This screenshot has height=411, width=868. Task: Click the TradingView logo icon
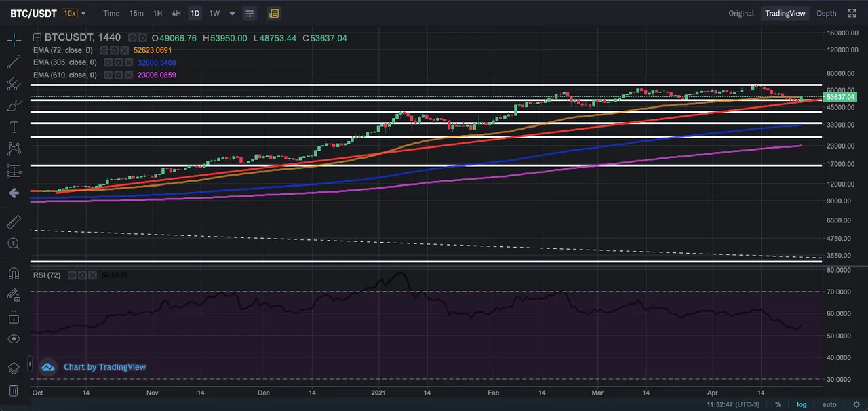pyautogui.click(x=48, y=367)
